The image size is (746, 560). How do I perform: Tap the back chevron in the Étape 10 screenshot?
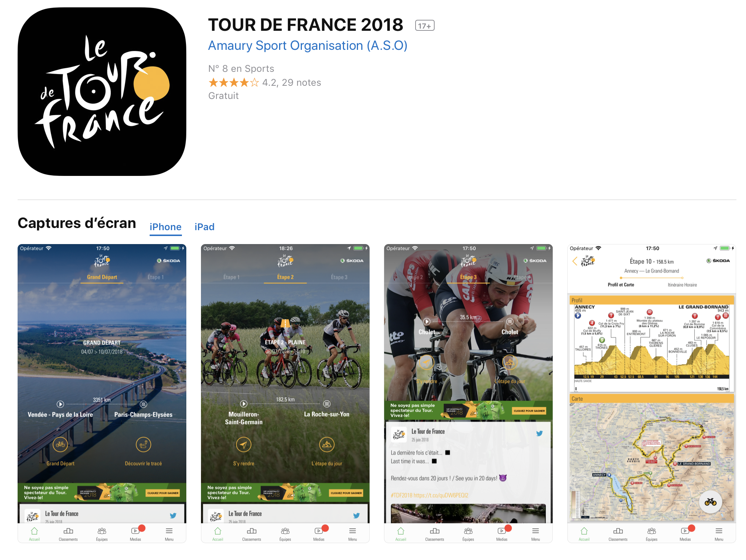(x=575, y=261)
